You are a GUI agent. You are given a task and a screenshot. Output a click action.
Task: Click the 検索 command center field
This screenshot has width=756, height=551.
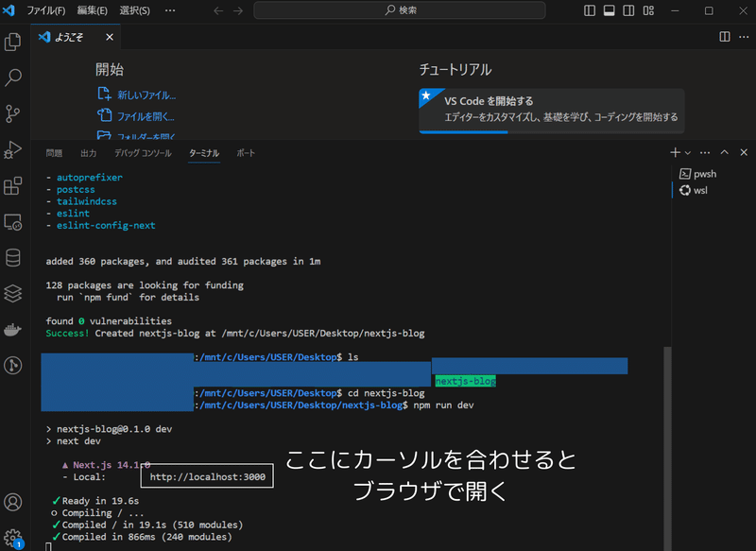tap(400, 10)
